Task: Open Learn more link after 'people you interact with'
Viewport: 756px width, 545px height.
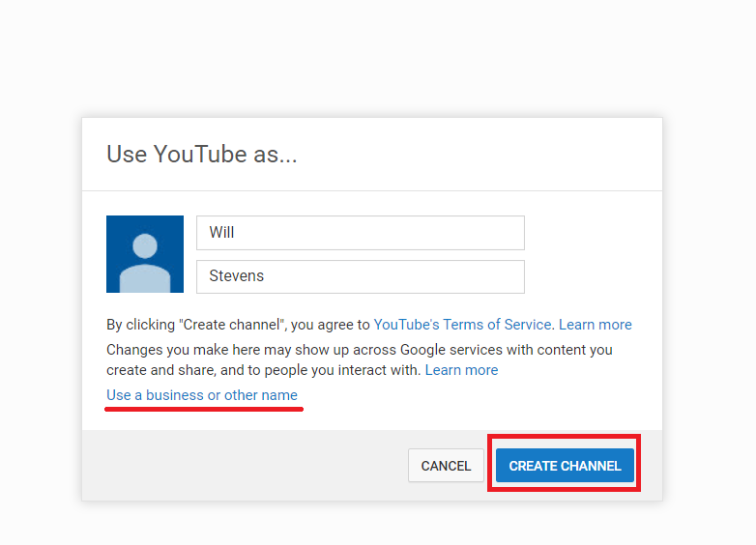Action: click(x=461, y=370)
